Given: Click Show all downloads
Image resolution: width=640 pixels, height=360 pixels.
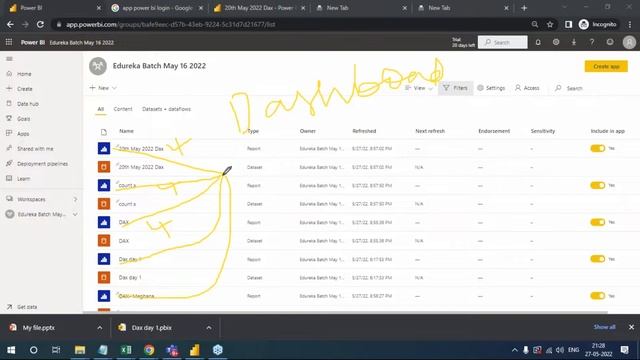Looking at the screenshot, I should click(x=604, y=327).
